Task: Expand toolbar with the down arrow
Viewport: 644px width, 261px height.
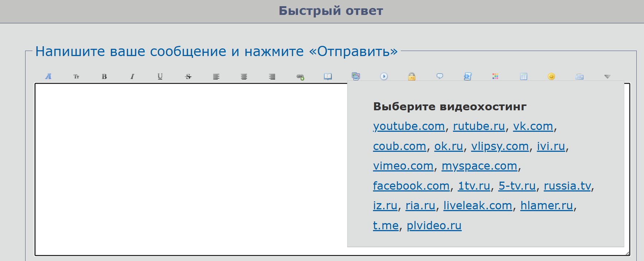Action: (607, 76)
